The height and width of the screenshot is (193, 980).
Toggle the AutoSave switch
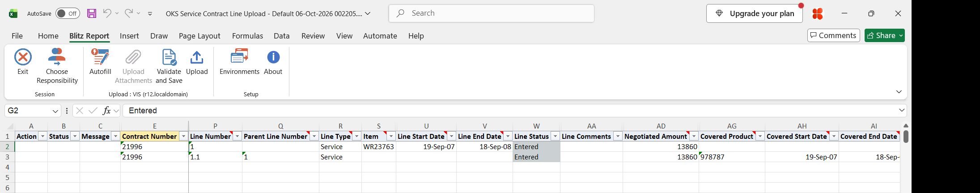click(x=68, y=13)
